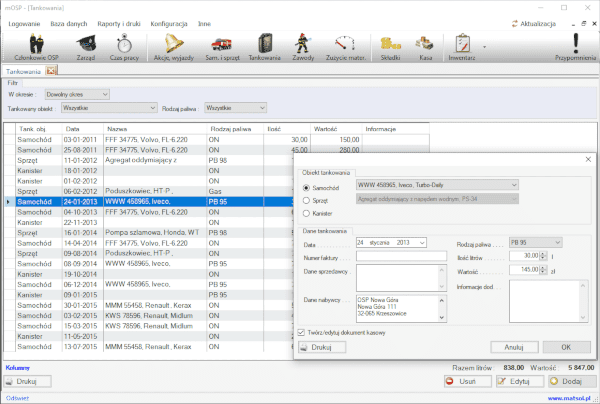Viewport: 600px width, 404px height.
Task: Open Sam. i sprzęt fire truck module
Action: (x=222, y=47)
